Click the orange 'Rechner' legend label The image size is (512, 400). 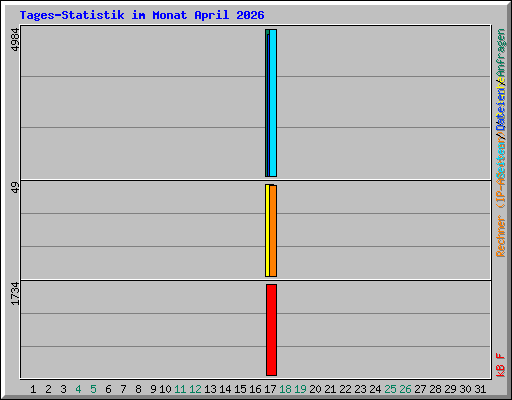point(501,236)
